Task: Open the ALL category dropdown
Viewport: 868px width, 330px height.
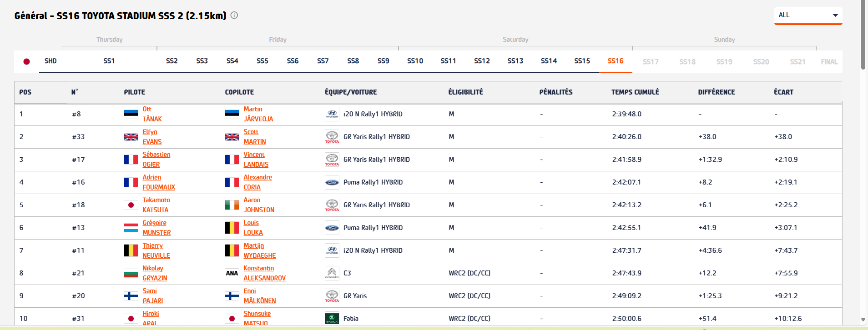Action: click(808, 15)
